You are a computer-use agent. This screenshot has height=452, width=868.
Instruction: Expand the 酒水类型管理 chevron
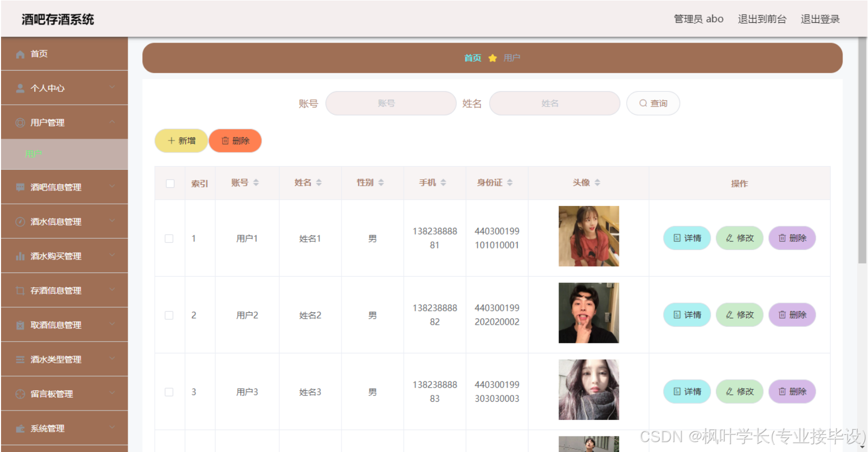pos(112,359)
